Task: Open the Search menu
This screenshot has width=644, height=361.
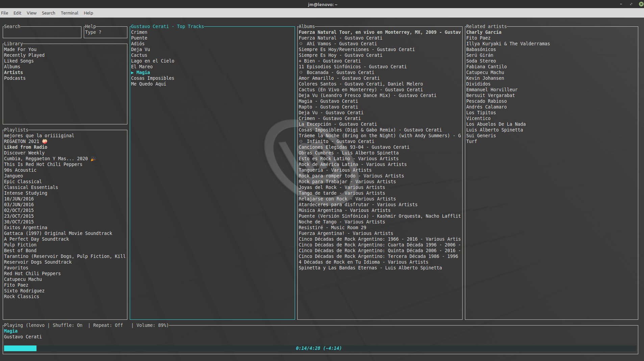Action: click(x=48, y=13)
